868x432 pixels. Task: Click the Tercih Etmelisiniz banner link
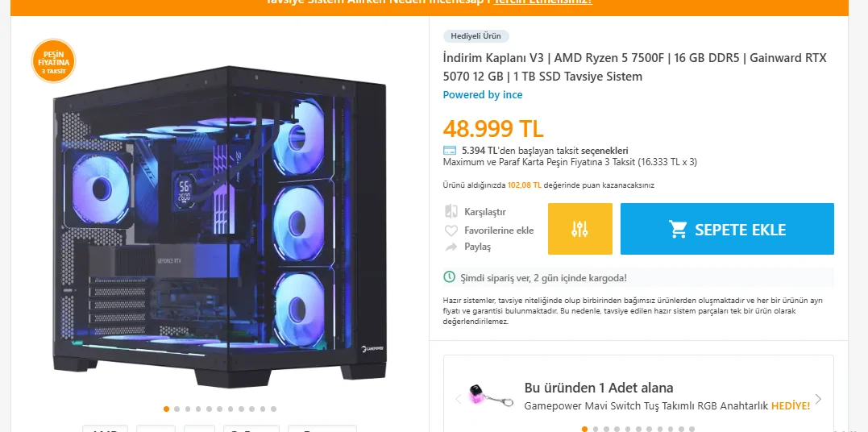click(542, 2)
